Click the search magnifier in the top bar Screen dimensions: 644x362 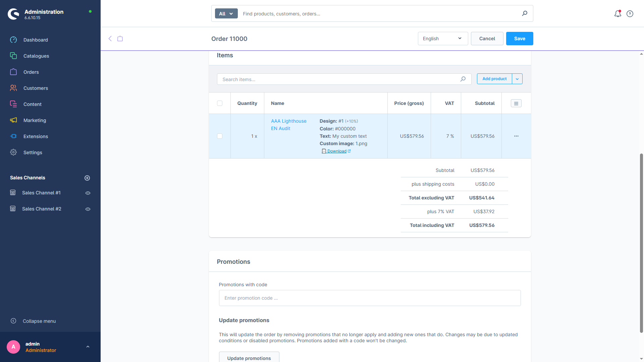click(525, 13)
